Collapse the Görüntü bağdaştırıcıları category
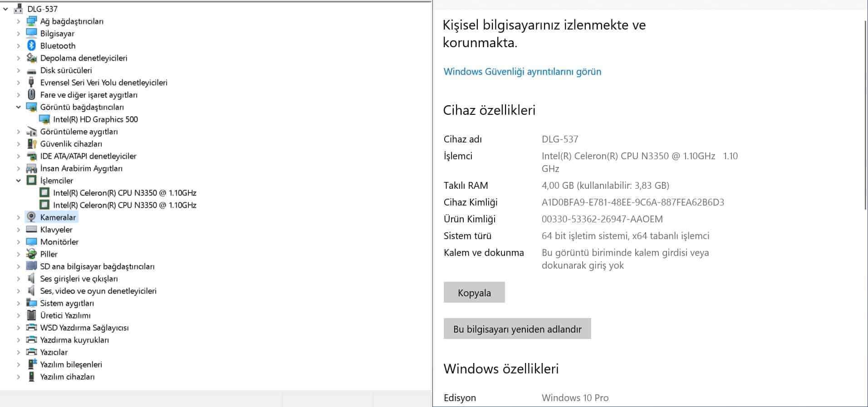This screenshot has width=868, height=407. point(18,107)
